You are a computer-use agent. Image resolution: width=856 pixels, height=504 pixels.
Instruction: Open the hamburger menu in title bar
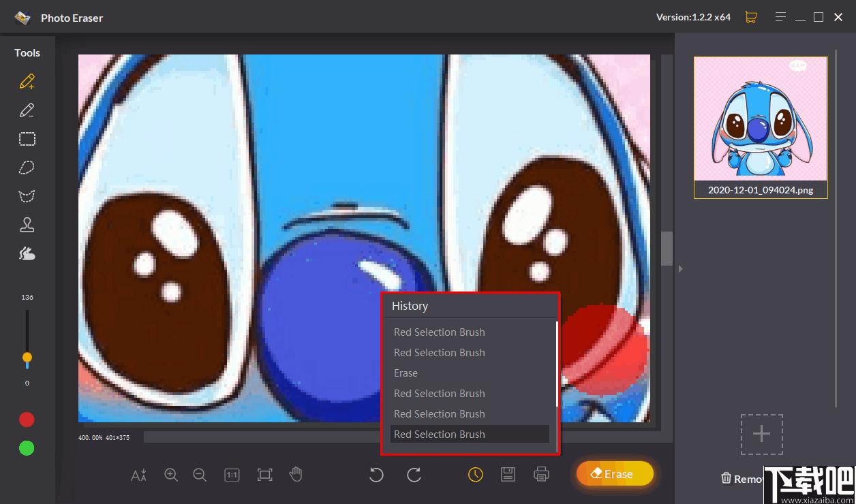click(x=782, y=17)
